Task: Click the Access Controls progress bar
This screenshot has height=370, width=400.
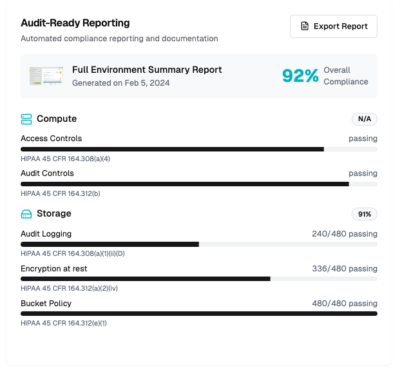Action: (x=199, y=149)
